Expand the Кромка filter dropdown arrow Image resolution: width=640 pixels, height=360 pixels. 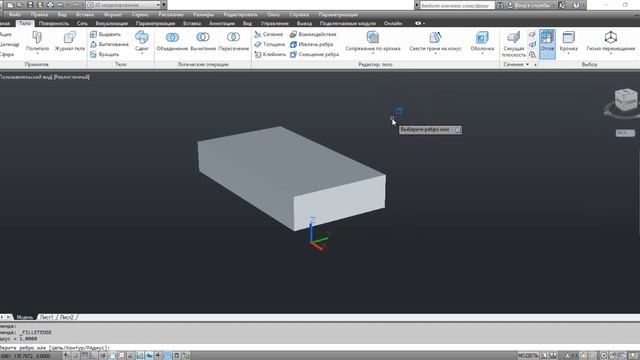569,53
